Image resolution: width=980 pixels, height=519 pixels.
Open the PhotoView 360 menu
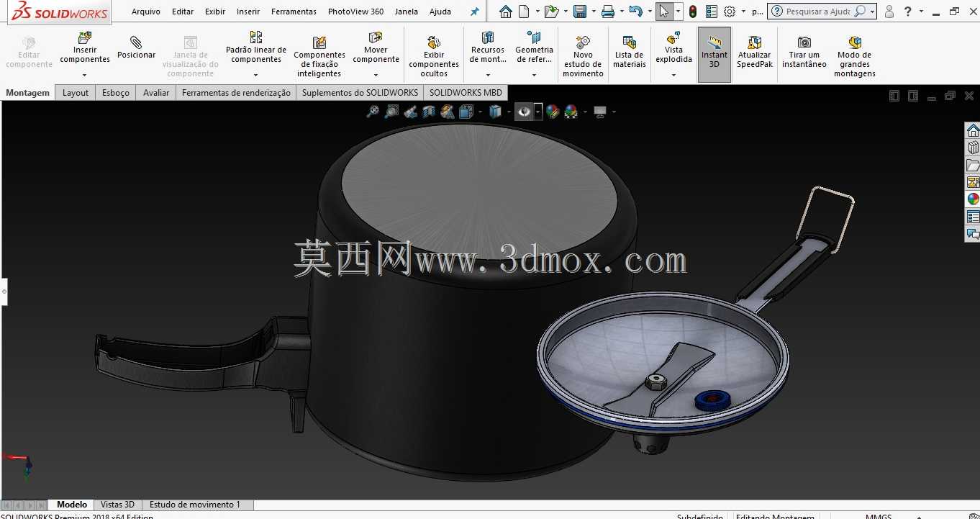click(x=355, y=12)
